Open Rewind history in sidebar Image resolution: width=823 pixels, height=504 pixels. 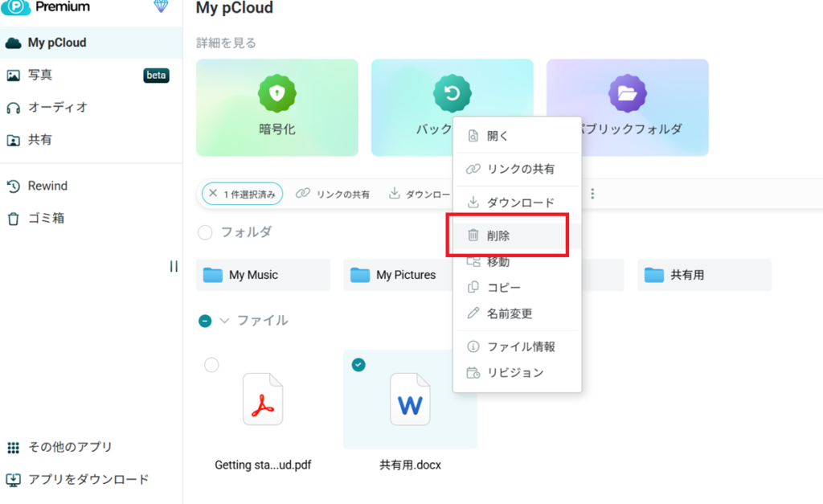[47, 186]
